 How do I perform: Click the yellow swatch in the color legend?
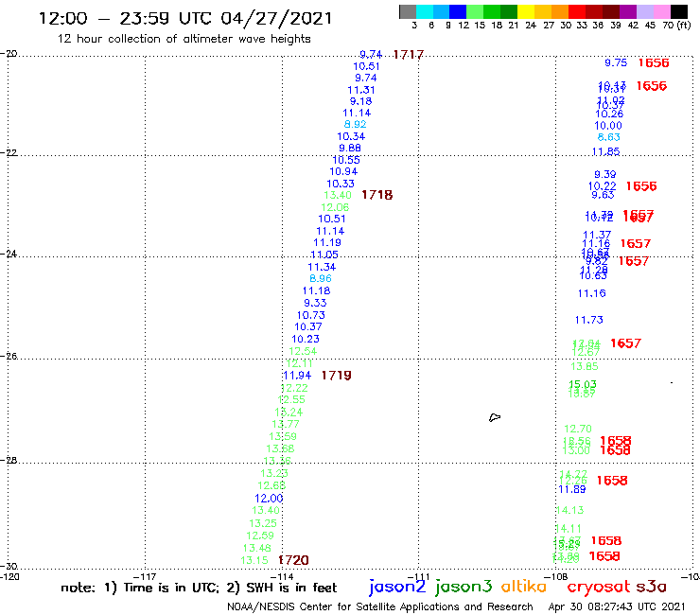tap(525, 12)
